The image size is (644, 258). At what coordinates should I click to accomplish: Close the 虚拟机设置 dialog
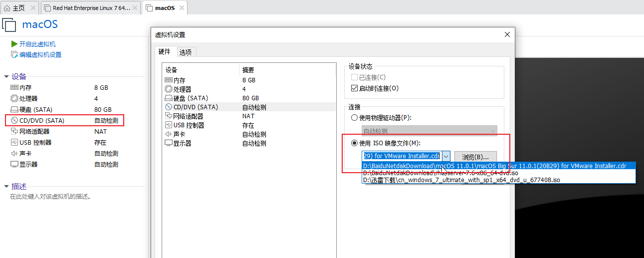(507, 34)
